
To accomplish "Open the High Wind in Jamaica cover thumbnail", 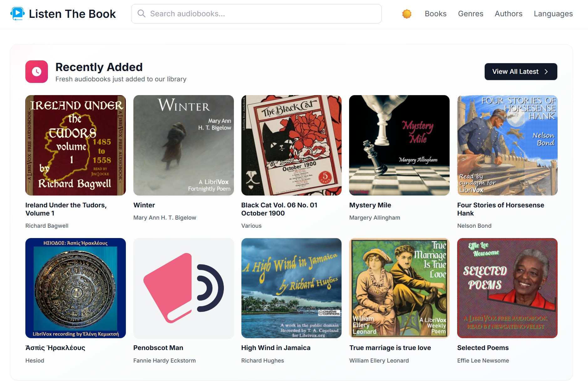I will 291,288.
